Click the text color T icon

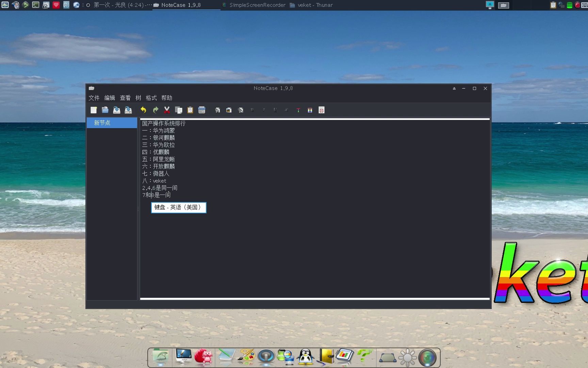298,110
